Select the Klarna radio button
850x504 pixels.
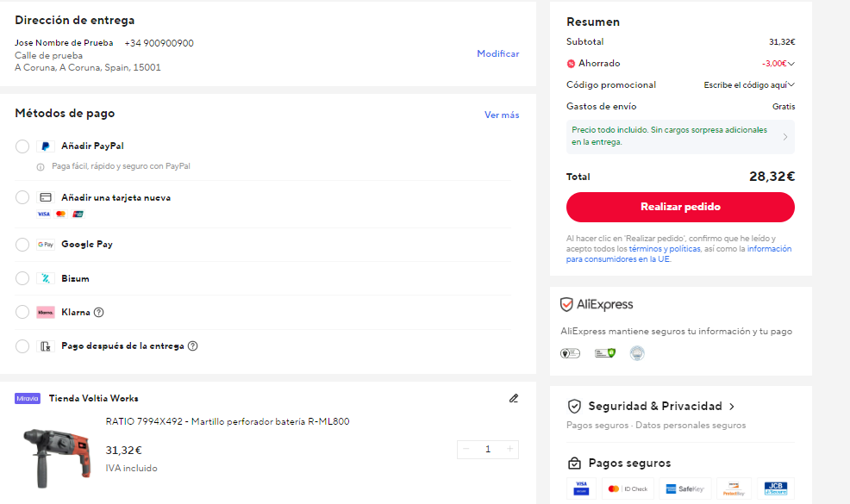pos(22,312)
